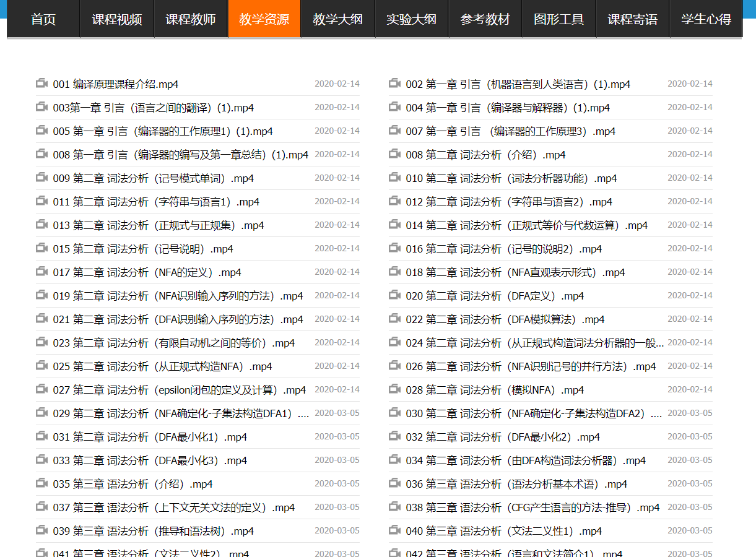
Task: Open 003第一章 引言（语言之间的翻译）video link
Action: click(153, 108)
